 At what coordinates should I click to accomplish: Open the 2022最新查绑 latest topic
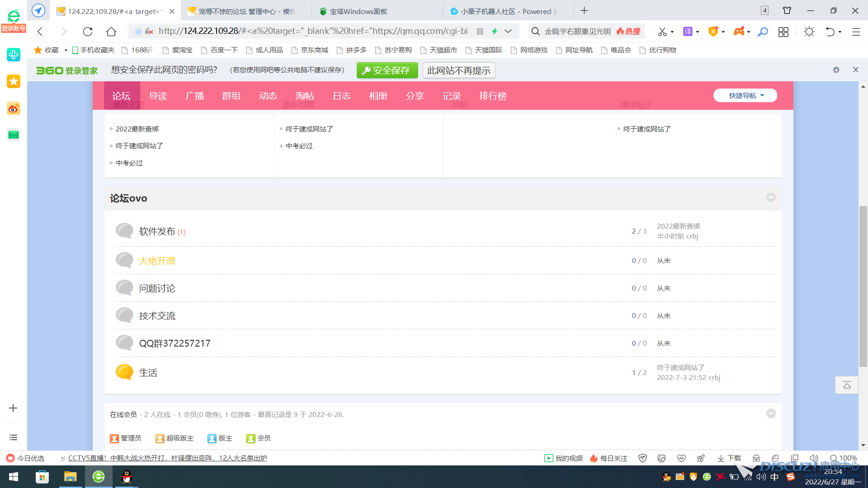click(x=137, y=129)
